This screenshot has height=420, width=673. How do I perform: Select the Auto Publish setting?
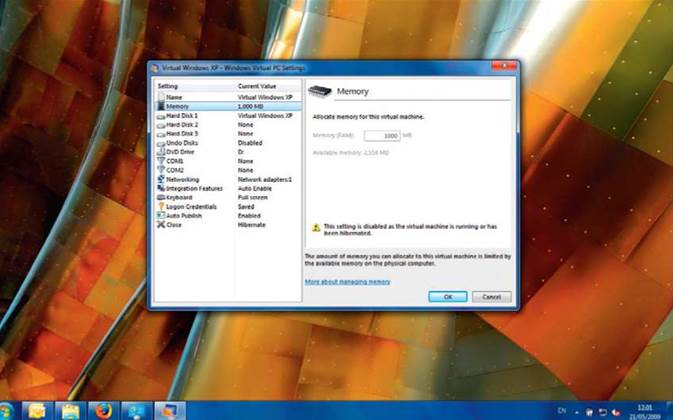[183, 215]
